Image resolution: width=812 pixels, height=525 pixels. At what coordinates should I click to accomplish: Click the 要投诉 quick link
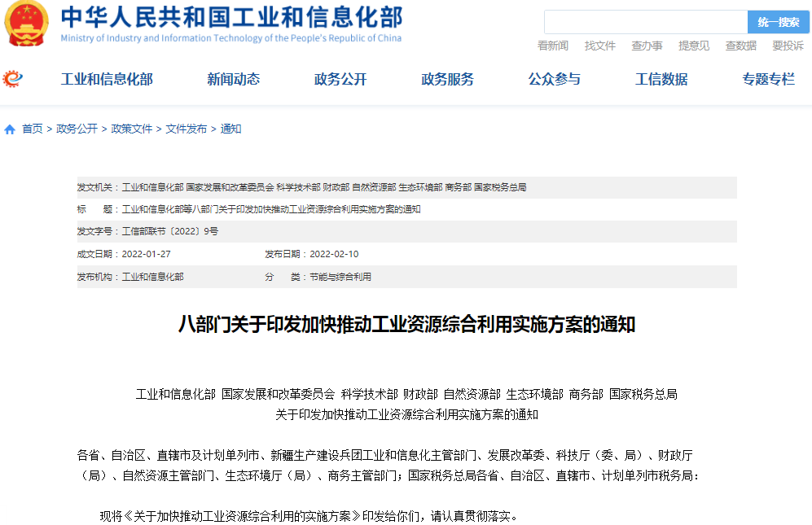tap(788, 46)
